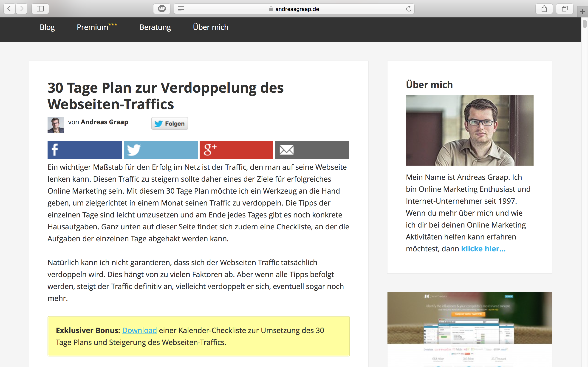Click the browser forward arrow
Viewport: 588px width, 367px height.
tap(22, 9)
